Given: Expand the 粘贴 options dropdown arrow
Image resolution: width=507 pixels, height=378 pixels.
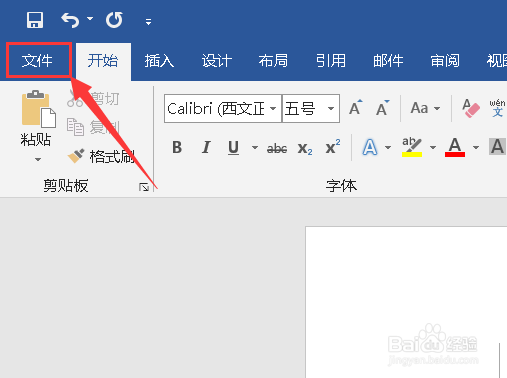Looking at the screenshot, I should [x=38, y=160].
